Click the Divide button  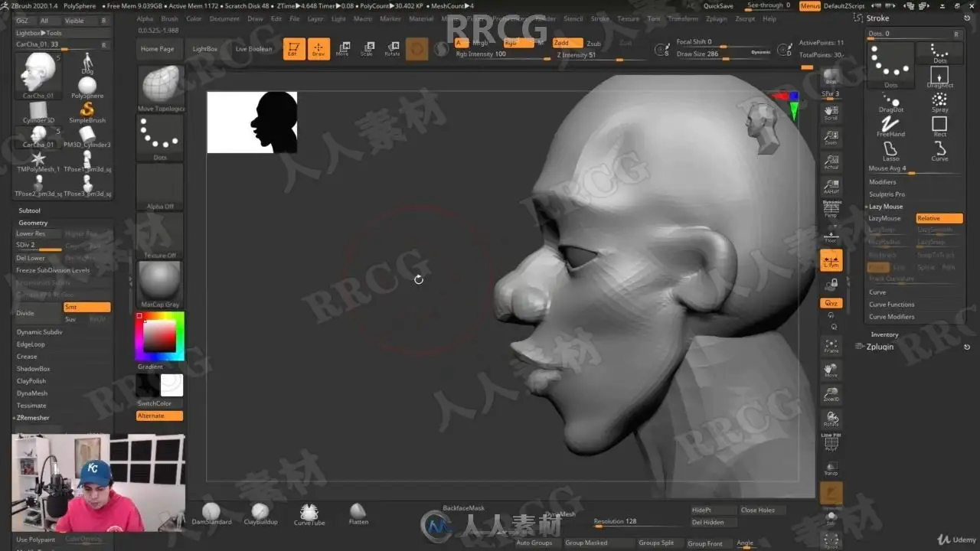coord(38,313)
